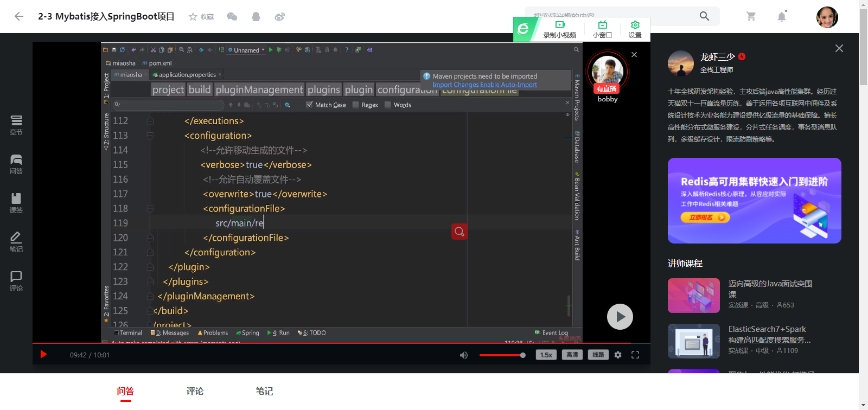
Task: Adjust the volume slider
Action: (x=502, y=355)
